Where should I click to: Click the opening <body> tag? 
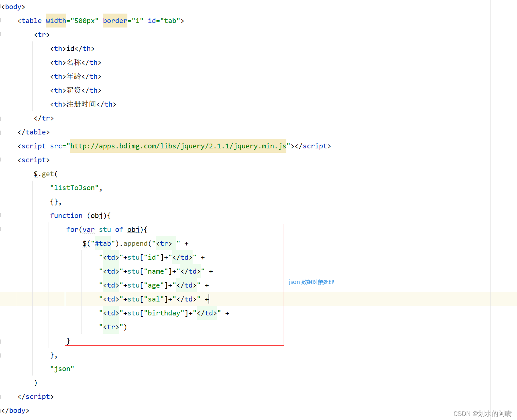13,7
